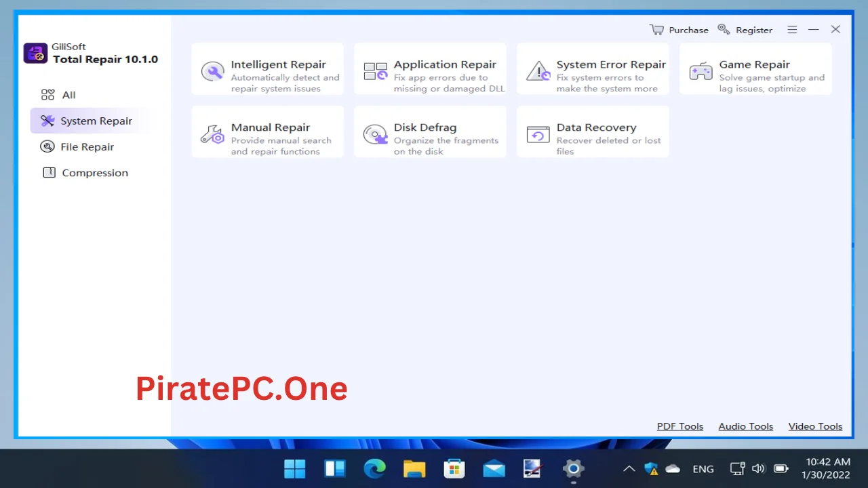Open the Windows Start menu
The image size is (868, 488).
coord(295,468)
